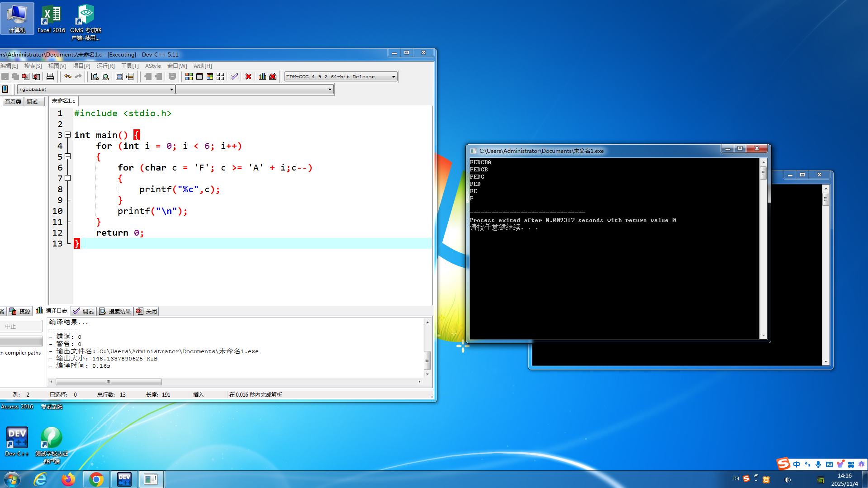Image resolution: width=868 pixels, height=488 pixels.
Task: Stop execution with the red X icon
Action: point(248,76)
